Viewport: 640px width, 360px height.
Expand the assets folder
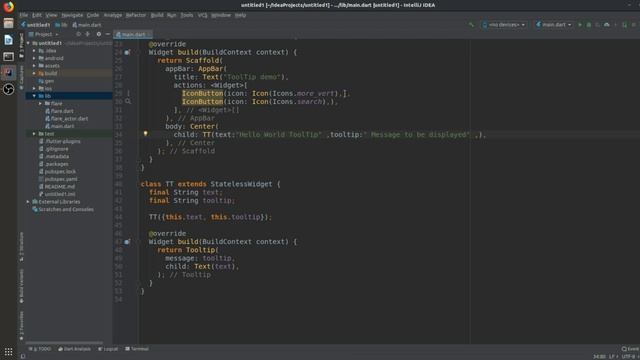34,66
